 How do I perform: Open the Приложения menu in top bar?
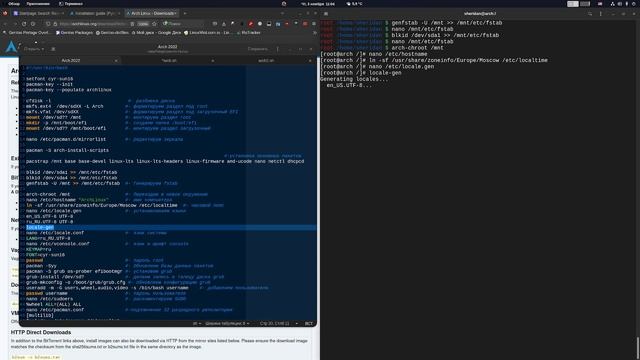pos(38,4)
